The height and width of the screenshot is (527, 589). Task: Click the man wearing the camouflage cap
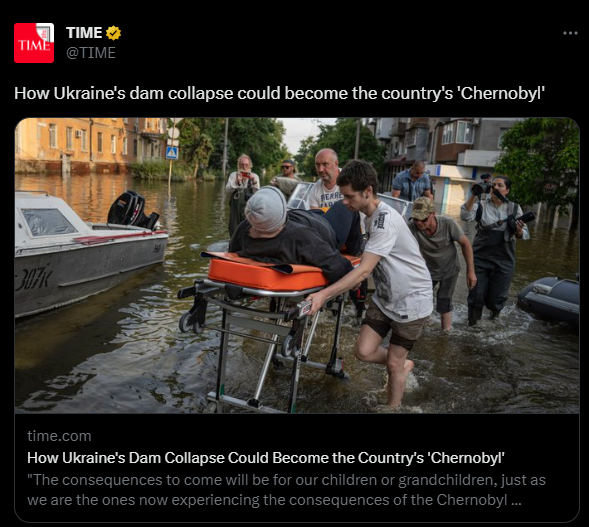click(440, 259)
